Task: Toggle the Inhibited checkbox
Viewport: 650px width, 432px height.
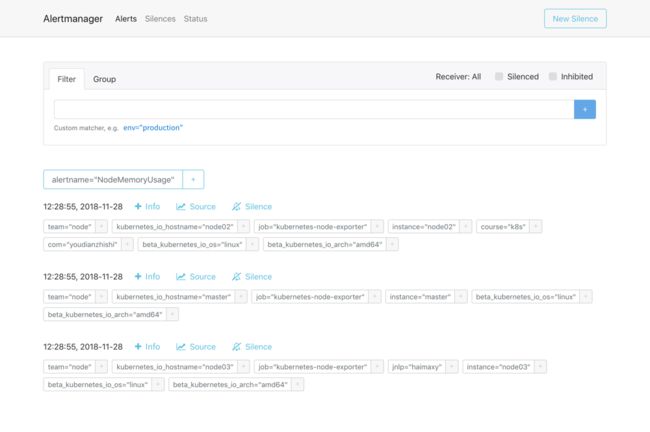Action: 553,76
